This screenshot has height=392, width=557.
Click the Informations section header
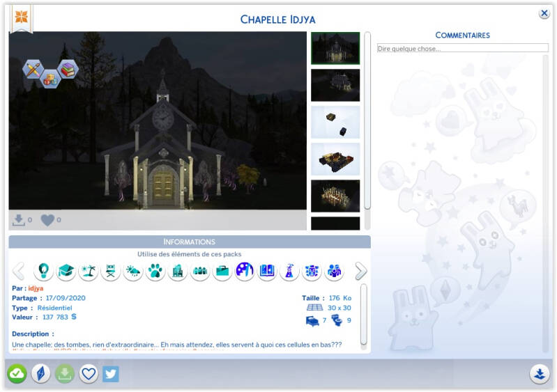click(189, 242)
